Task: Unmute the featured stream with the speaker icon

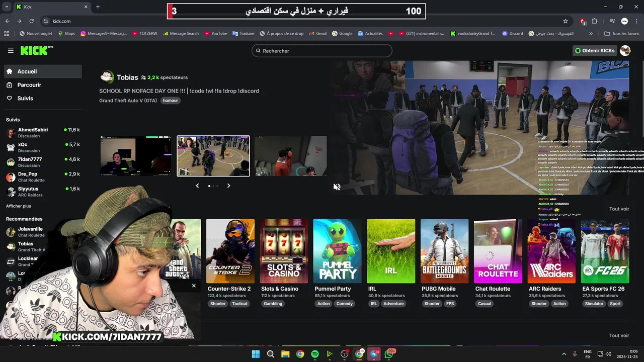Action: click(337, 187)
